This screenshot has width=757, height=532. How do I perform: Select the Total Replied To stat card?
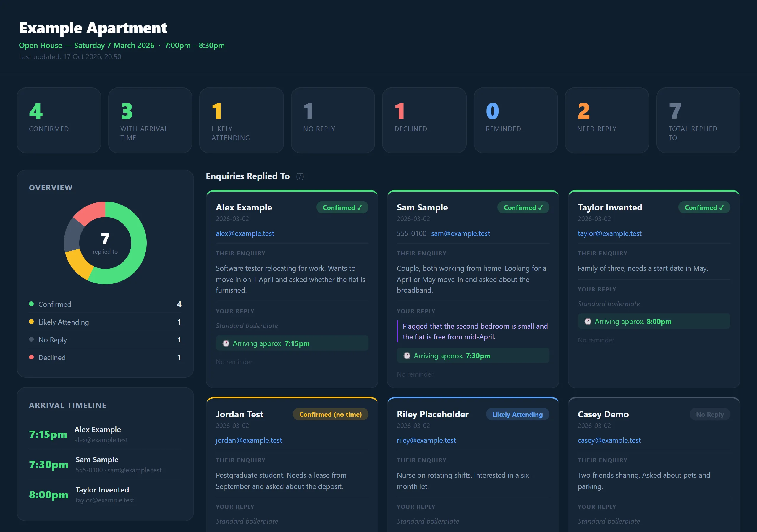pos(698,120)
